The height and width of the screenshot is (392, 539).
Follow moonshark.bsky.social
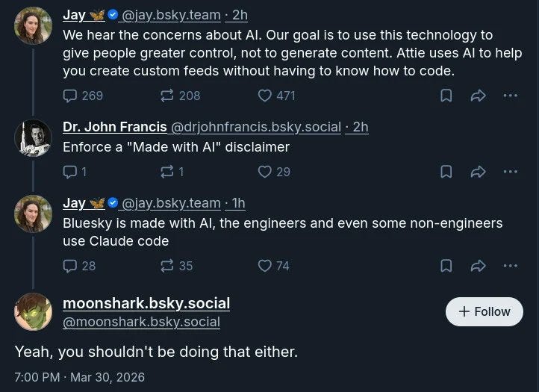click(x=485, y=311)
